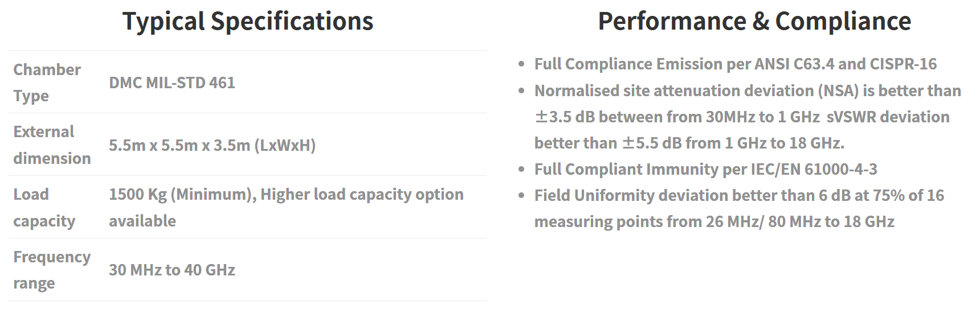Click the bullet dot before Full Compliance Emission
Image resolution: width=980 pixels, height=313 pixels.
click(521, 64)
